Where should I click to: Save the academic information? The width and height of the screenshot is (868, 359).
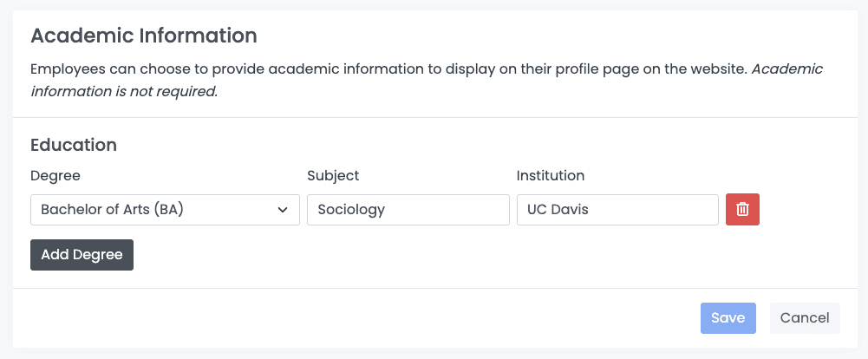pos(728,318)
